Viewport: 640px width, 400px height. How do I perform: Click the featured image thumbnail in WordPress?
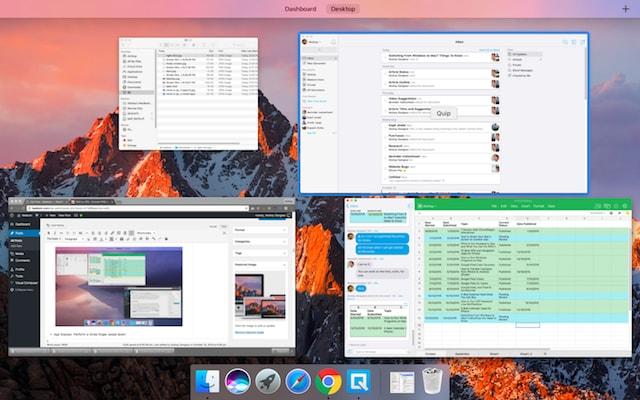(x=260, y=296)
